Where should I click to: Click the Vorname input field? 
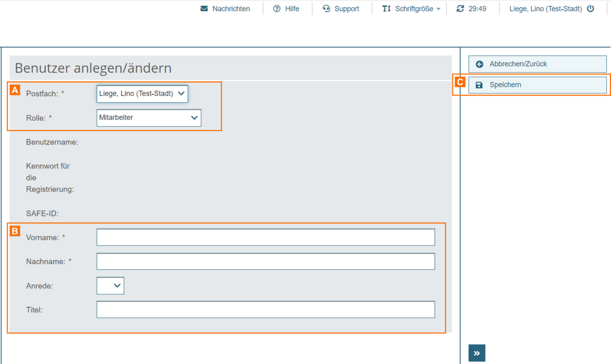click(x=266, y=237)
